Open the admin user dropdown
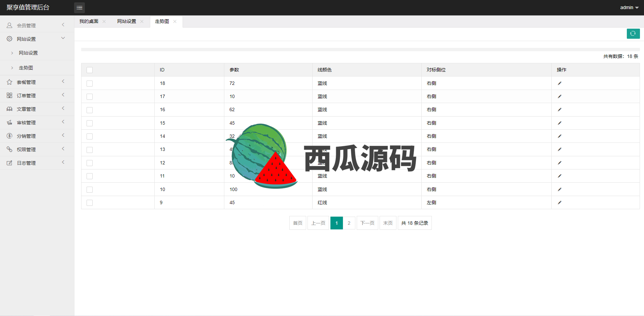The image size is (644, 316). [629, 7]
